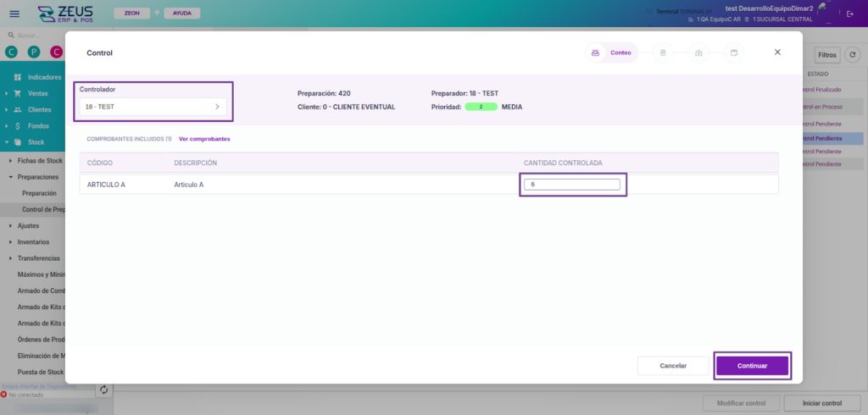868x415 pixels.
Task: Click the refresh icon beside Filtros
Action: tap(854, 55)
